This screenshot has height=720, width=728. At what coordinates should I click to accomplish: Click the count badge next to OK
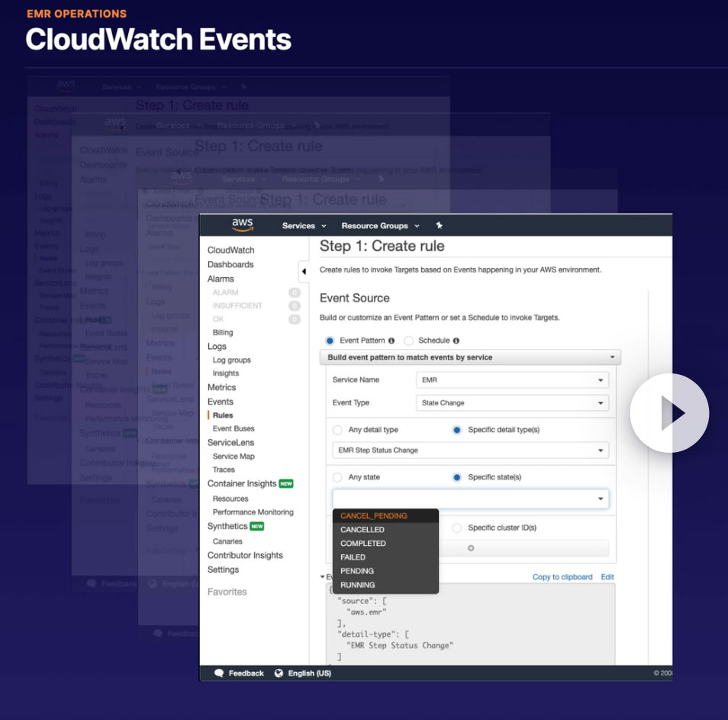[295, 319]
